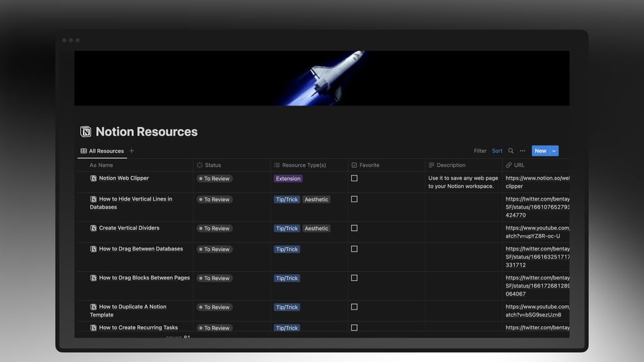Click Tip/Trick tag in How to Hide Vertical Lines row
644x362 pixels.
tap(286, 199)
